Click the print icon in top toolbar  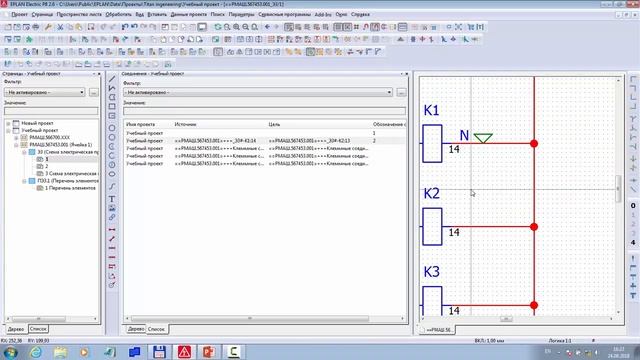pos(36,27)
